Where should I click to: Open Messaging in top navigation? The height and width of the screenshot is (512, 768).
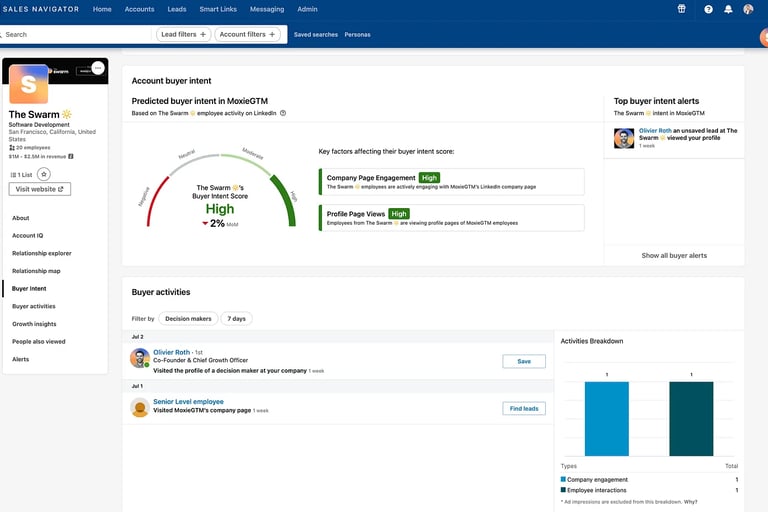(x=267, y=9)
